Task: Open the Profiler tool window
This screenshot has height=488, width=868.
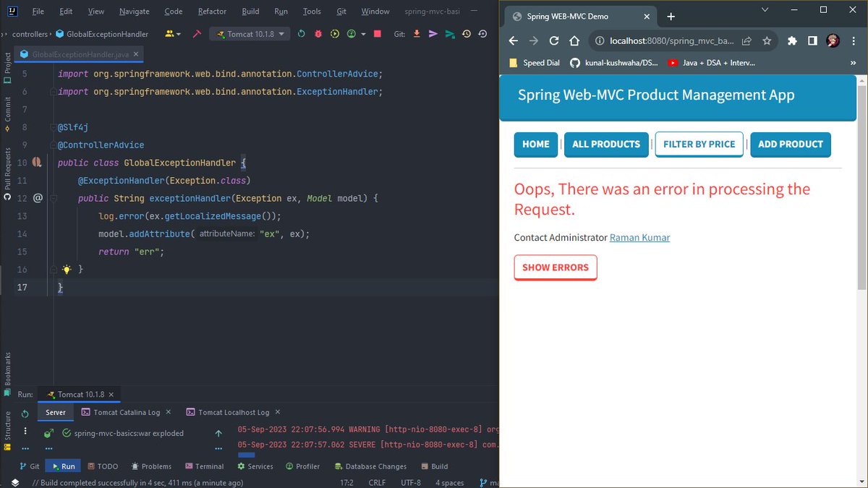Action: [x=303, y=466]
